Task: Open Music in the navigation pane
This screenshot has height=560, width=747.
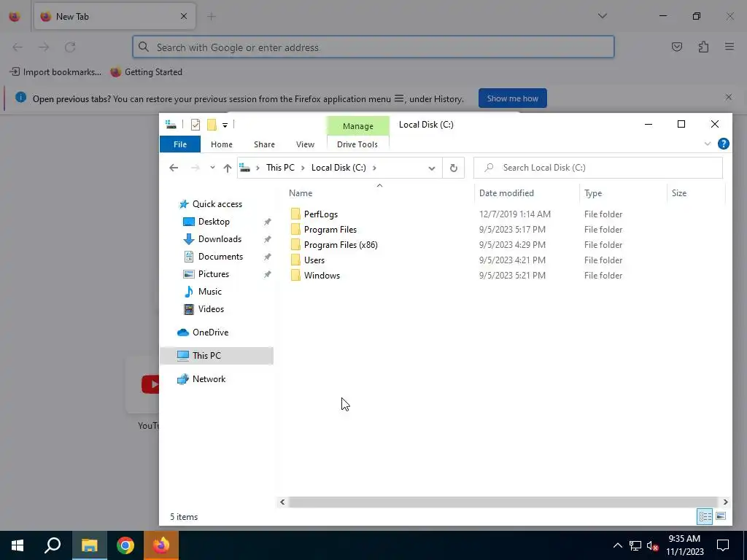Action: click(209, 292)
